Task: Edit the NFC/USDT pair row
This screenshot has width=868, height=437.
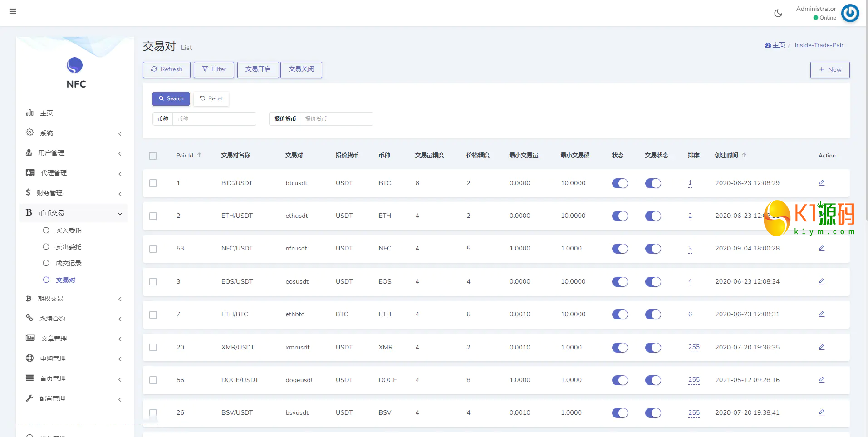Action: tap(822, 248)
